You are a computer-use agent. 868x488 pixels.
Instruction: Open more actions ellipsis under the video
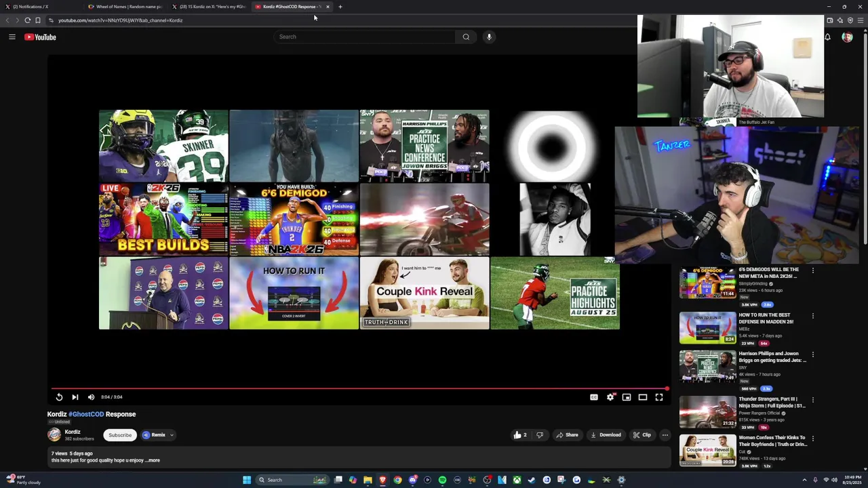(665, 435)
